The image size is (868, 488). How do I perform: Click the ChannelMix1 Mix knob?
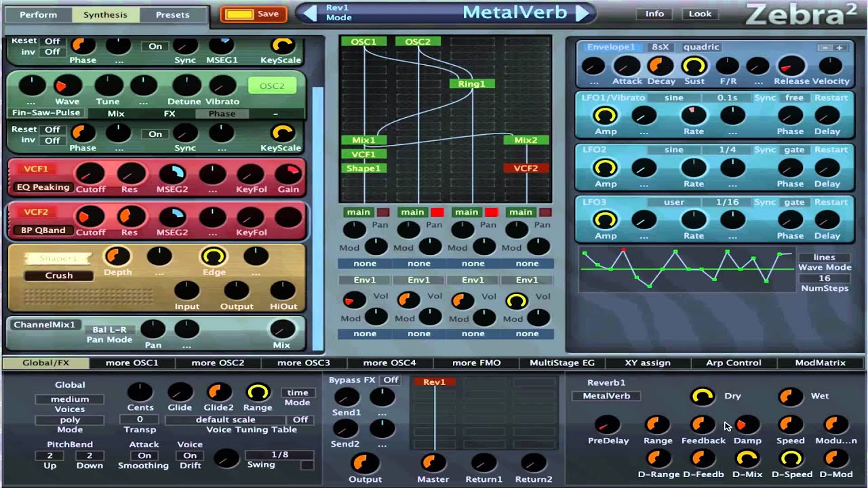tap(281, 329)
